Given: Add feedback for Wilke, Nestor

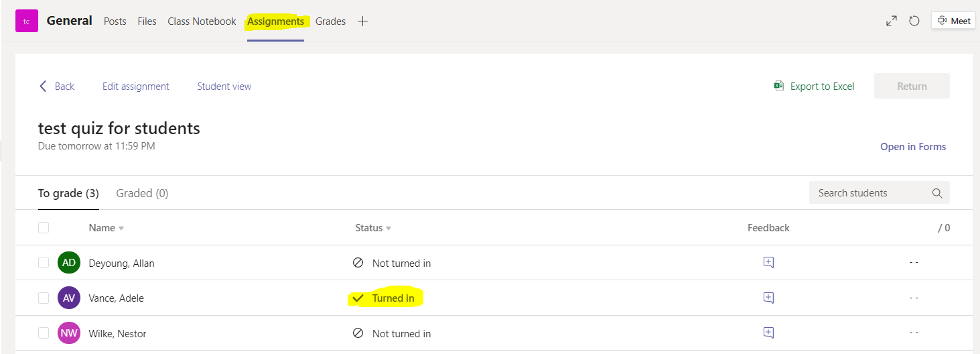Looking at the screenshot, I should coord(768,333).
